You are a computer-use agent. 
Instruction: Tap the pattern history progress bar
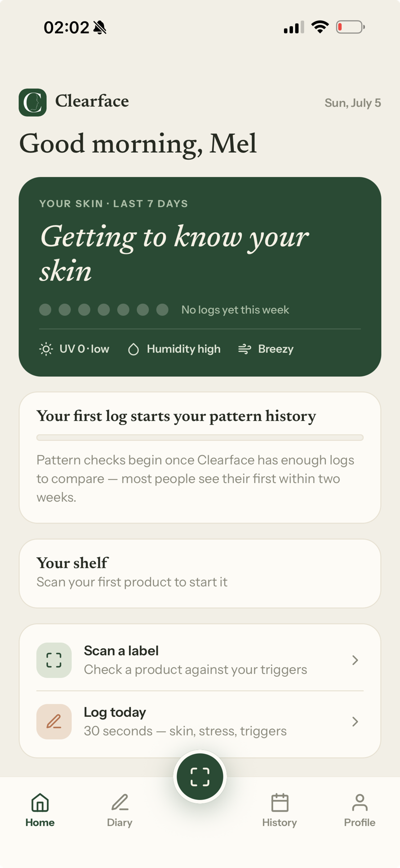(x=200, y=438)
